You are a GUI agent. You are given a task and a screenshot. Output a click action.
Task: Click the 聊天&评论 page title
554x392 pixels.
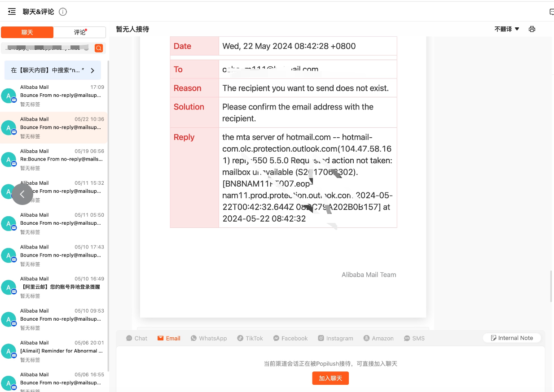click(x=39, y=12)
